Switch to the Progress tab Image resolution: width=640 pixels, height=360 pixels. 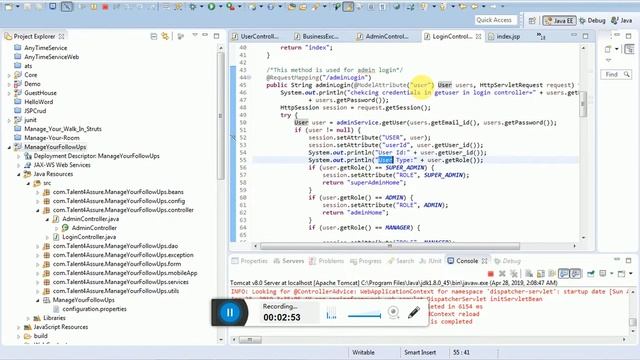pyautogui.click(x=365, y=261)
